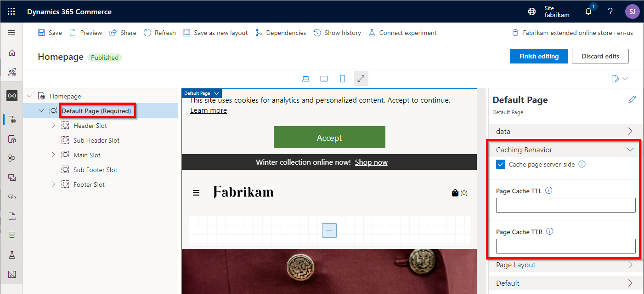Open the experiments flask sidebar icon
This screenshot has height=294, width=644.
[x=12, y=254]
